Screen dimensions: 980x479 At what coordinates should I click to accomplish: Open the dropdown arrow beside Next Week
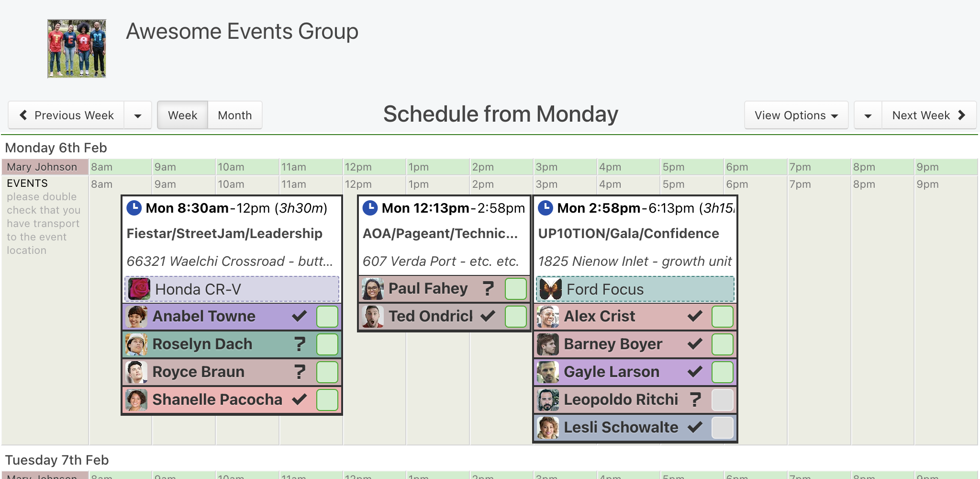click(868, 115)
